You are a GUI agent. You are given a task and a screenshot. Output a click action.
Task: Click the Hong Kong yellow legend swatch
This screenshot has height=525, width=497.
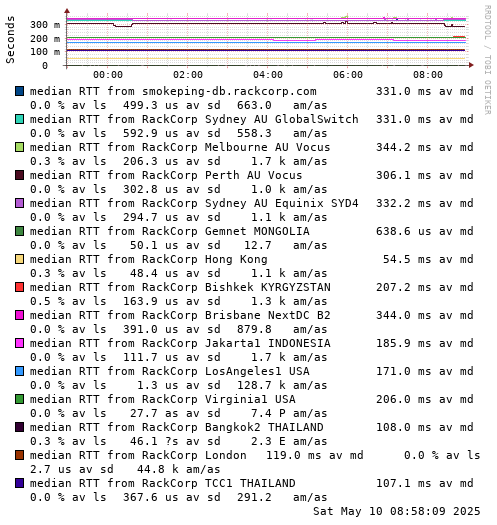19,259
